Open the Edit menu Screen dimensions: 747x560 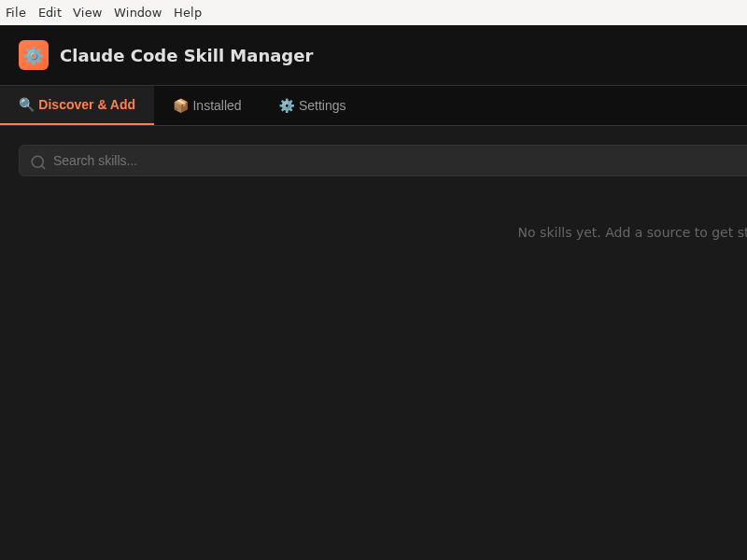[x=49, y=12]
